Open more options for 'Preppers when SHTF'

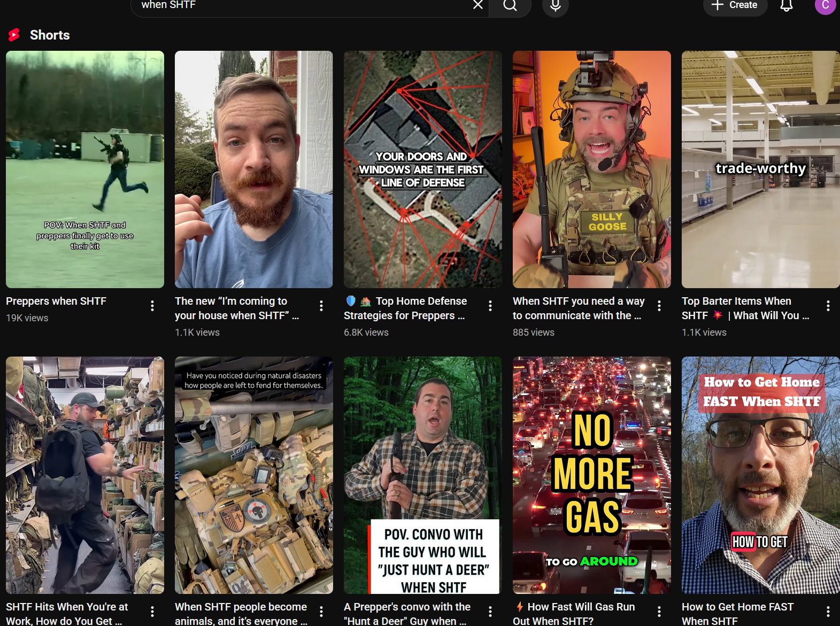(x=152, y=306)
